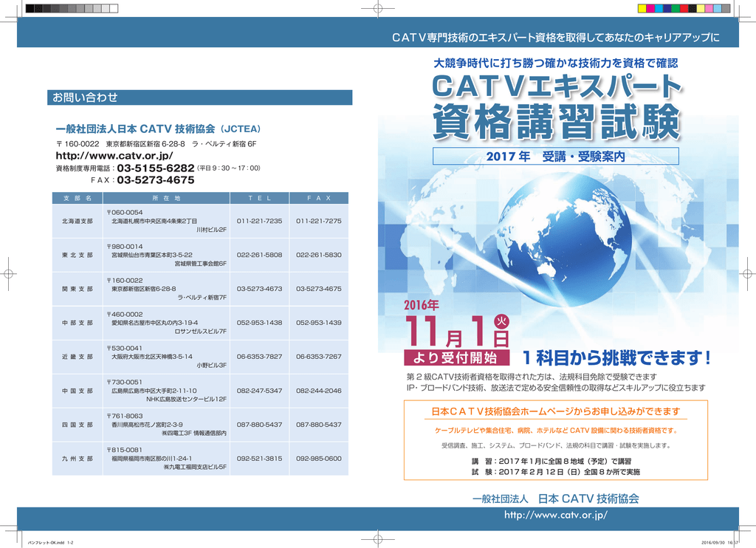Click the bright yellow swatch in the color bar
The height and width of the screenshot is (548, 756).
(x=642, y=8)
